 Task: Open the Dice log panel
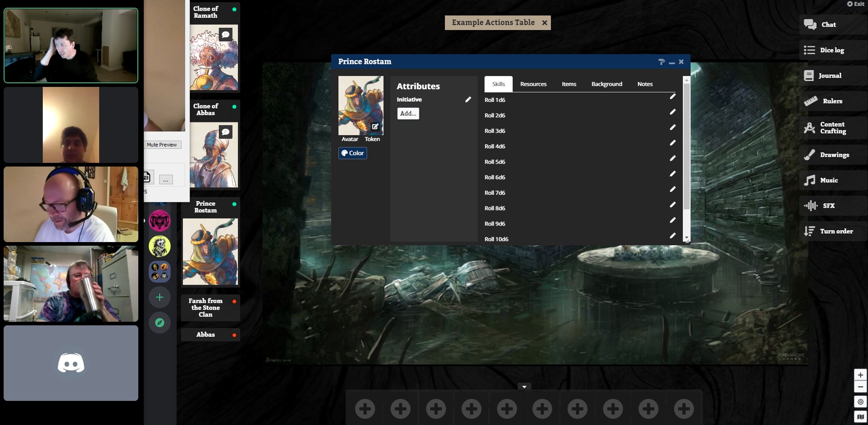point(831,50)
